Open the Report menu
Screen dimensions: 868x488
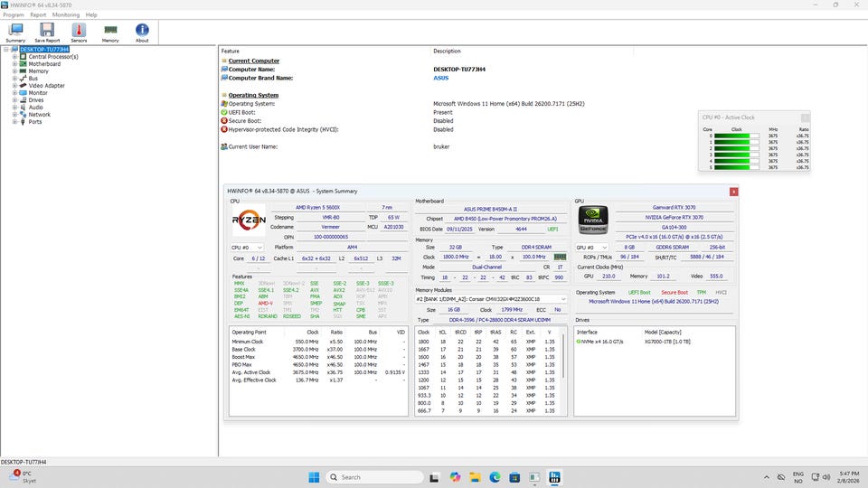[x=38, y=15]
